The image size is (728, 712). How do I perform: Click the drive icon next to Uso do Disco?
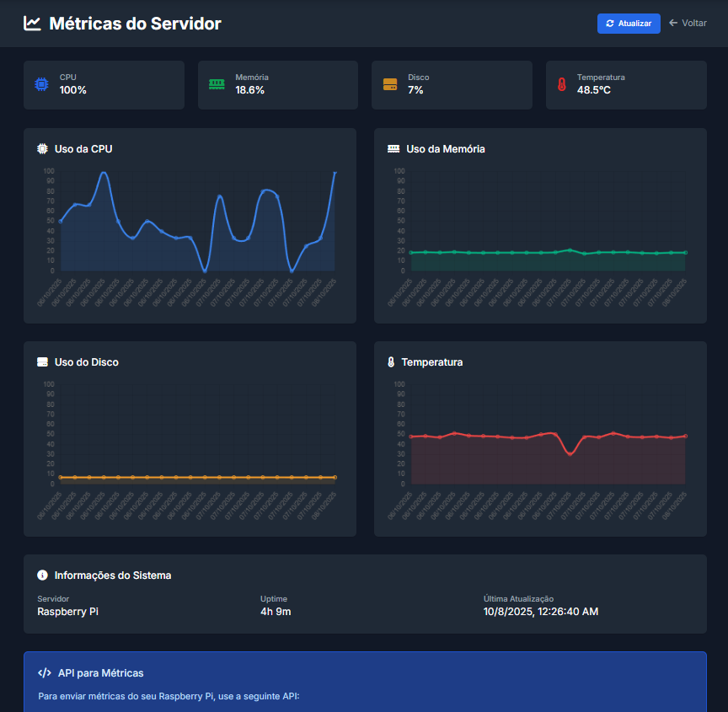pos(43,362)
